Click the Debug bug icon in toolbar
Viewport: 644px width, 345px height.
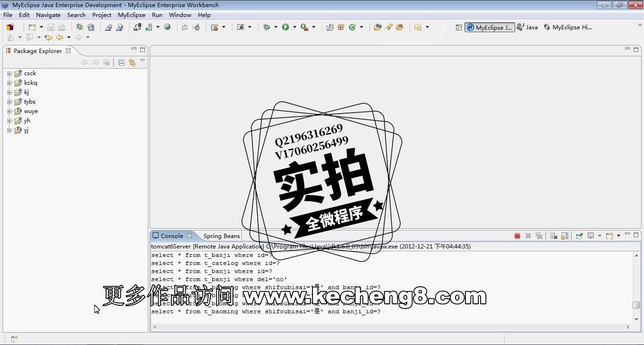pos(267,27)
